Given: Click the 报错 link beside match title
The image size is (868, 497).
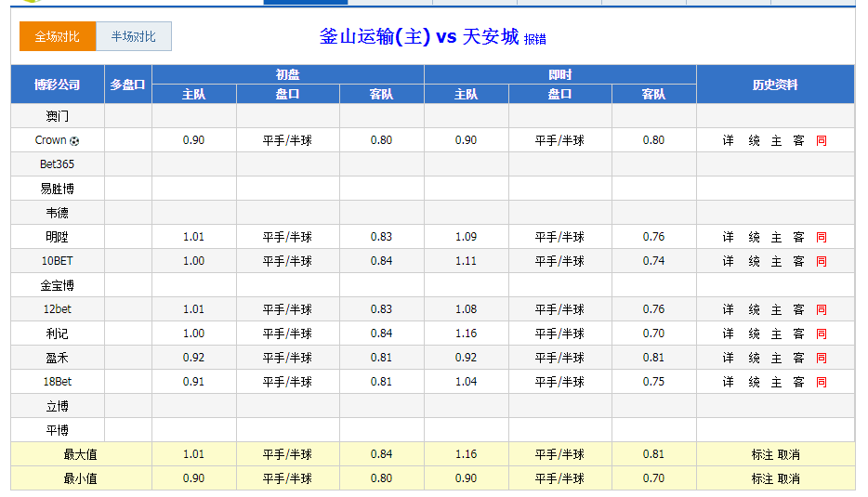Looking at the screenshot, I should (534, 39).
